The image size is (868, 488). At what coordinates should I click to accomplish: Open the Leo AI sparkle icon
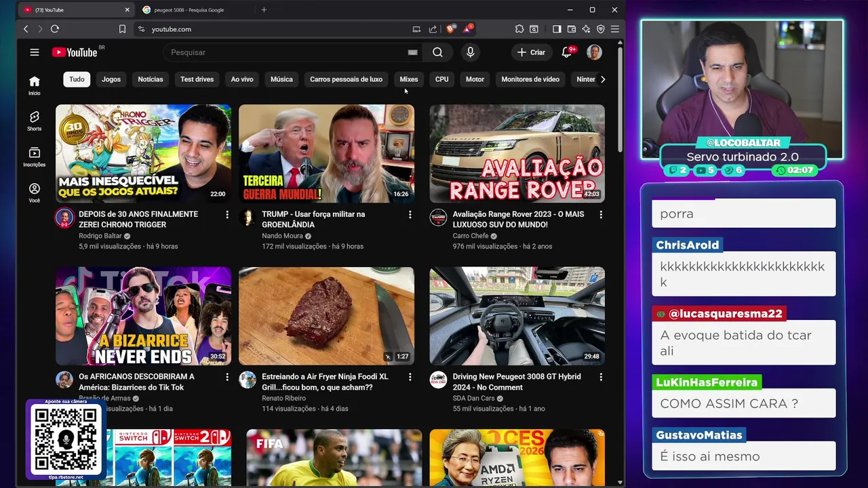click(586, 29)
